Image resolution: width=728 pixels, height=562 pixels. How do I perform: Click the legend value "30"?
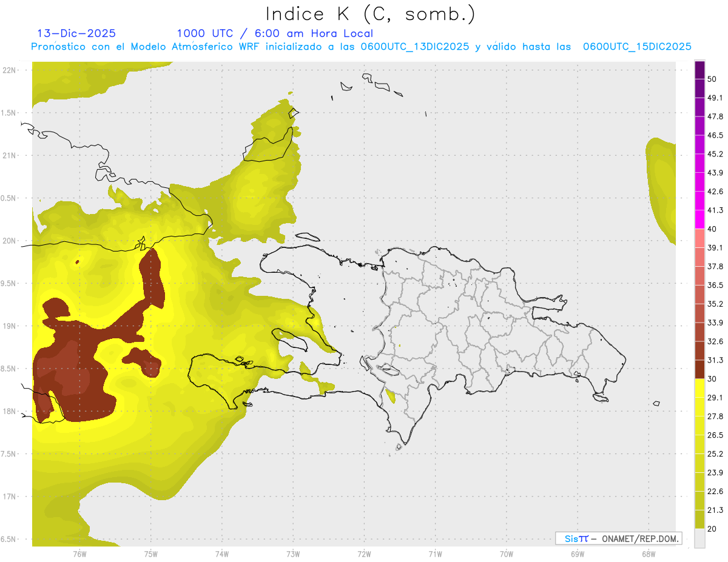coord(712,379)
